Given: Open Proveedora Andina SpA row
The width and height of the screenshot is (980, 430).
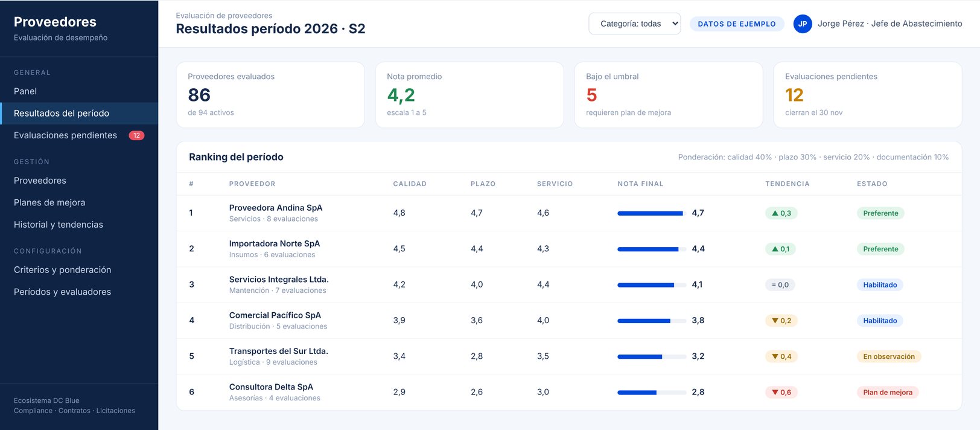Looking at the screenshot, I should (x=568, y=213).
